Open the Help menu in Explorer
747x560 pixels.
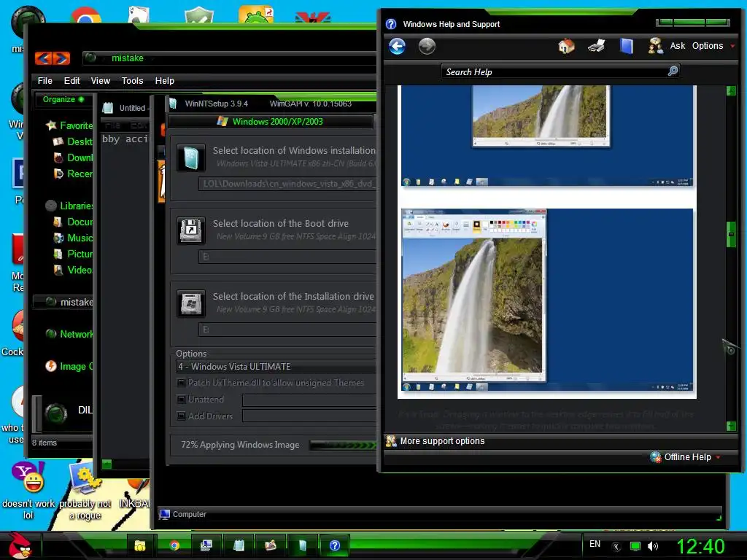click(164, 80)
